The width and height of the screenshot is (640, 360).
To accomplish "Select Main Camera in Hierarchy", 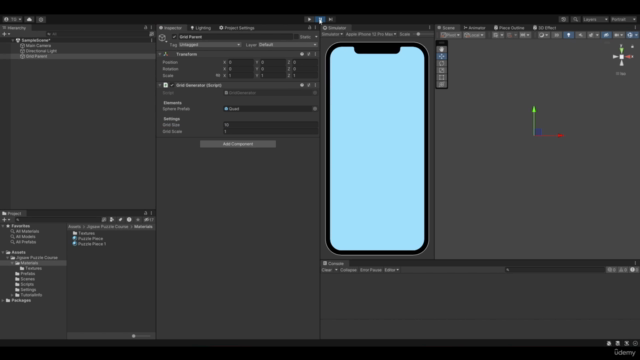I will click(x=38, y=46).
